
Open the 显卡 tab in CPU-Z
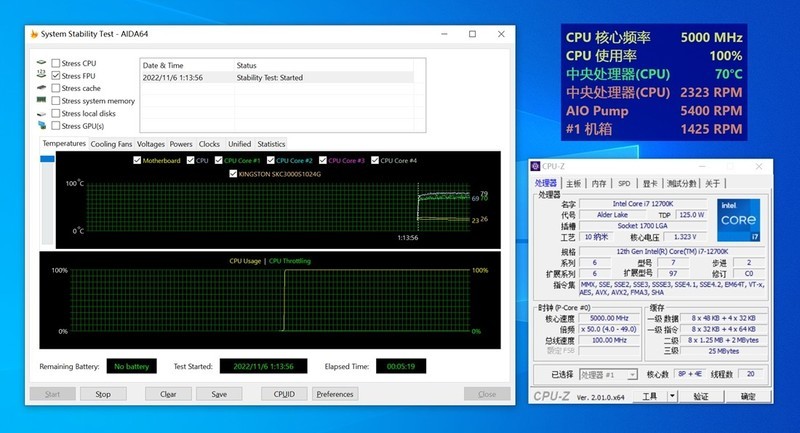click(650, 184)
